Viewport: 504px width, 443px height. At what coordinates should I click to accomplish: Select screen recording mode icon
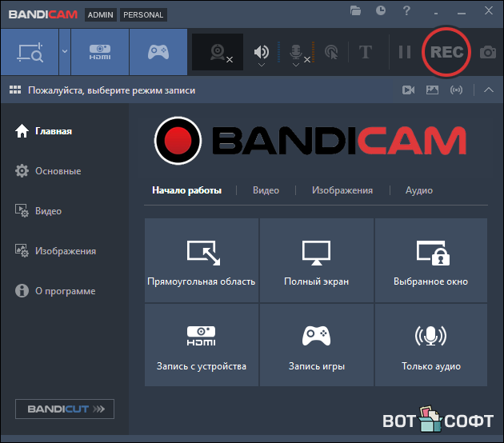point(30,52)
